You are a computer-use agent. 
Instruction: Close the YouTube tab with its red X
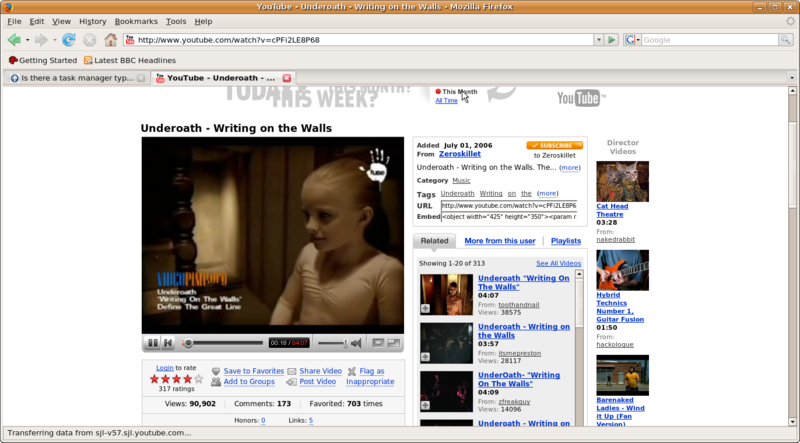click(287, 78)
